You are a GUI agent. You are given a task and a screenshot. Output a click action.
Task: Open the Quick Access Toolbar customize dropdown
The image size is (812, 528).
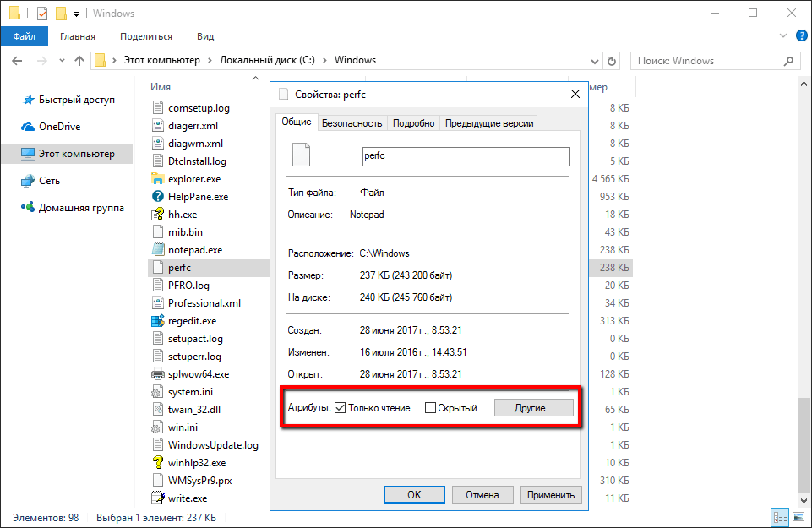point(76,13)
